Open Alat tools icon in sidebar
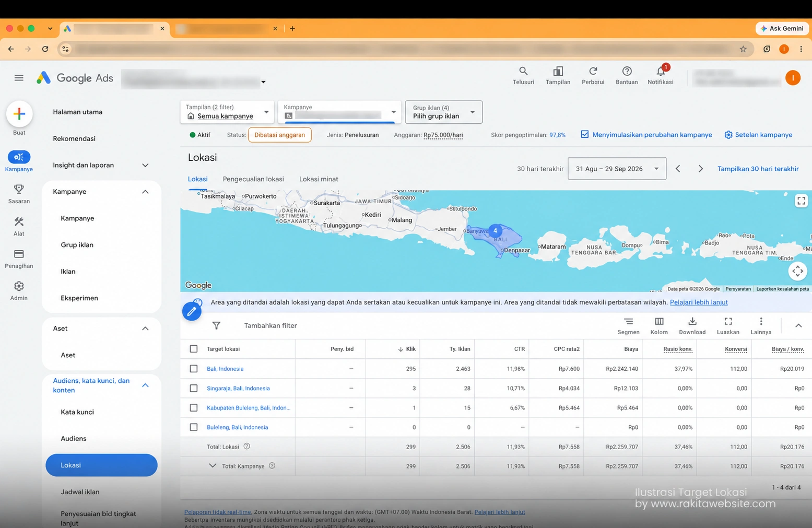 tap(19, 222)
